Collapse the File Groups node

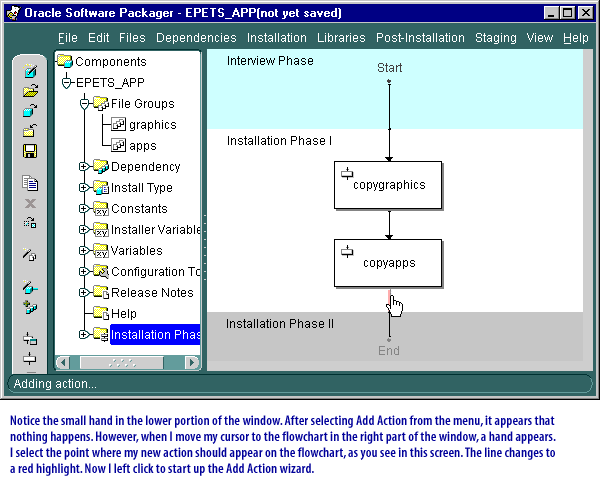pyautogui.click(x=84, y=104)
